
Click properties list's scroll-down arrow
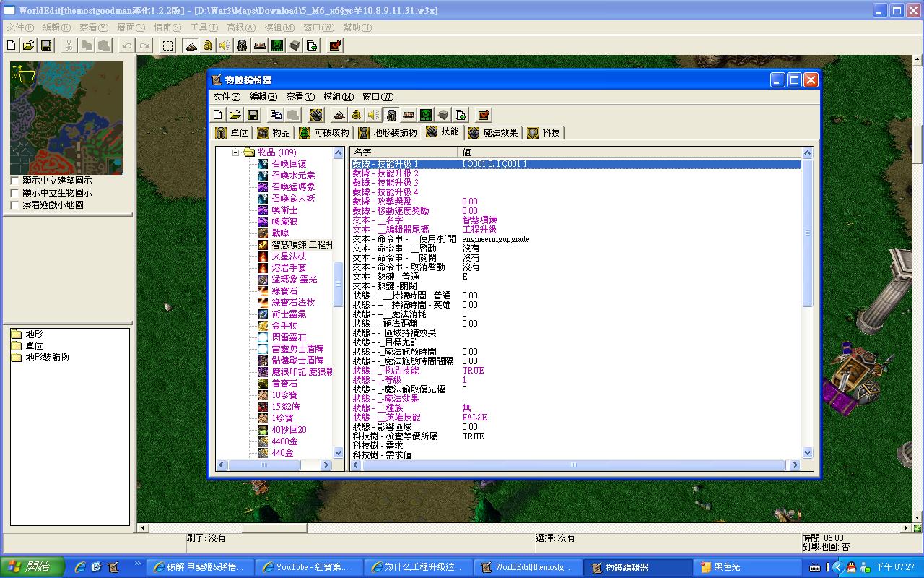click(807, 453)
